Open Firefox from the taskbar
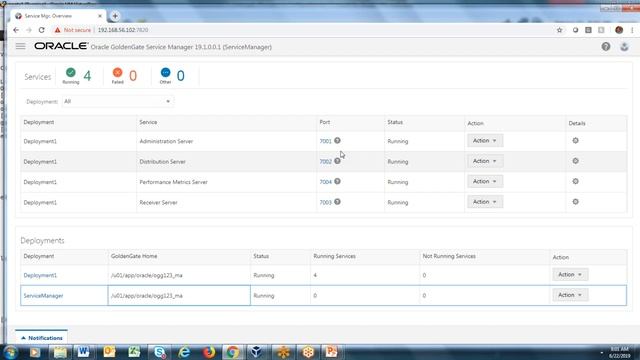Image resolution: width=640 pixels, height=360 pixels. 209,352
